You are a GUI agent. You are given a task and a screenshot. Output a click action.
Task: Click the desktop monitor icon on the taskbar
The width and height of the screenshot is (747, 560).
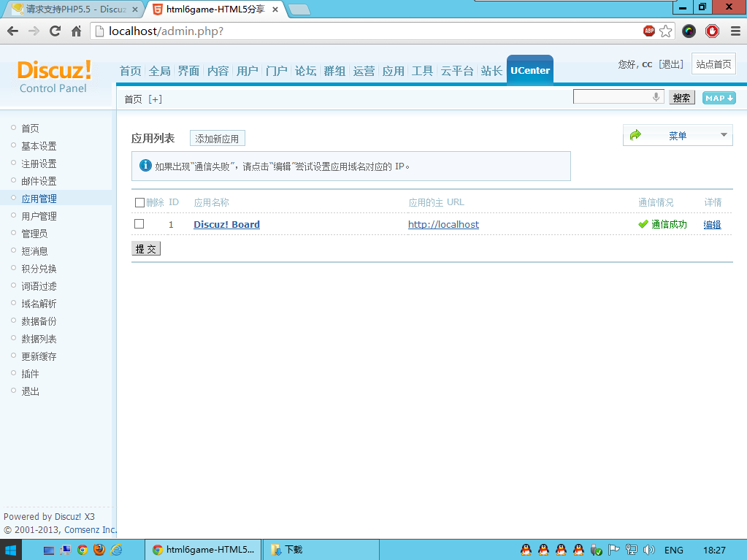pos(49,551)
